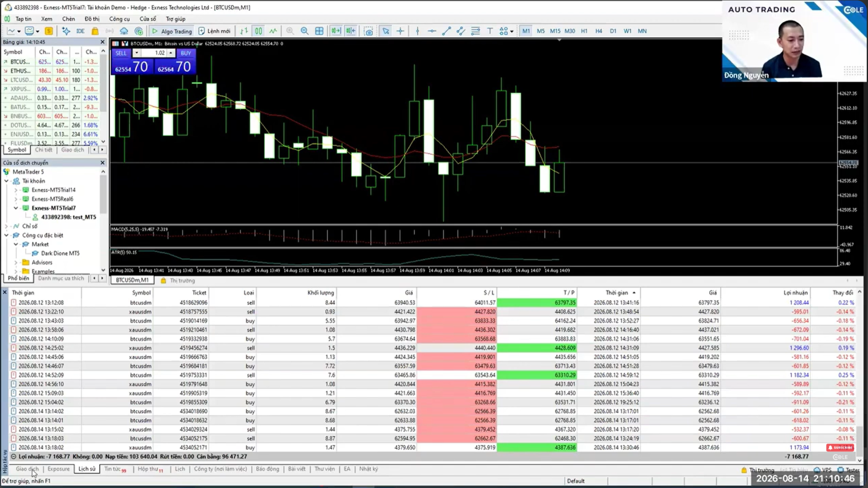This screenshot has width=868, height=488.
Task: Select the H1 timeframe button
Action: tap(584, 31)
